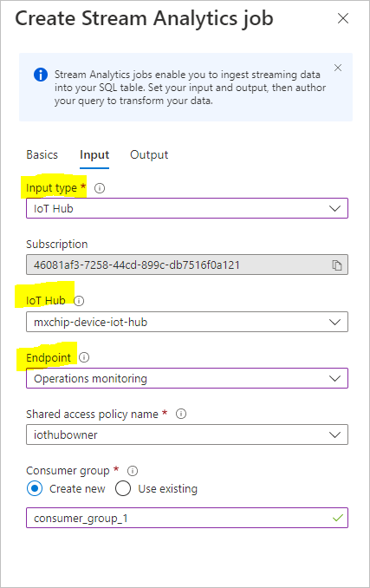The width and height of the screenshot is (370, 588).
Task: Expand the mxchip-device-iot-hub dropdown
Action: point(187,322)
